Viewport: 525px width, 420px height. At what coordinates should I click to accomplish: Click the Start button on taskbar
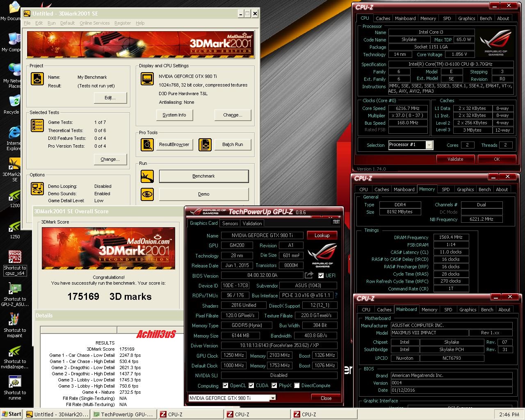[11, 414]
